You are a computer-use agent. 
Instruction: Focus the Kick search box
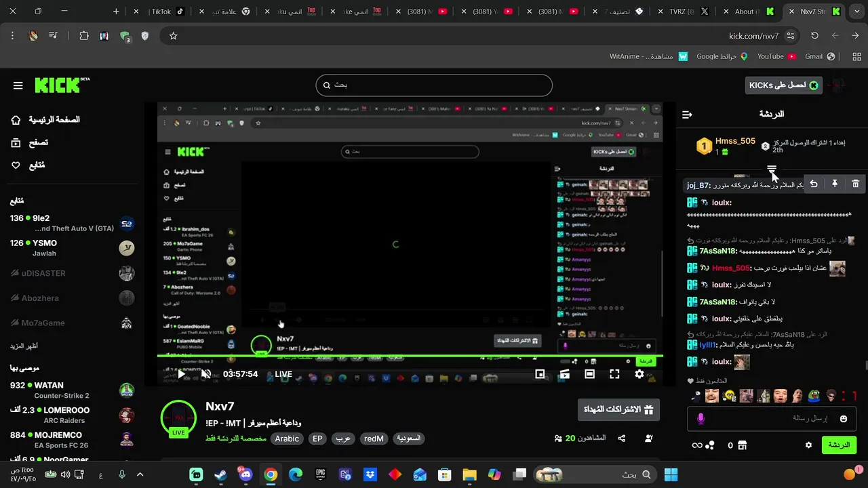click(x=434, y=85)
